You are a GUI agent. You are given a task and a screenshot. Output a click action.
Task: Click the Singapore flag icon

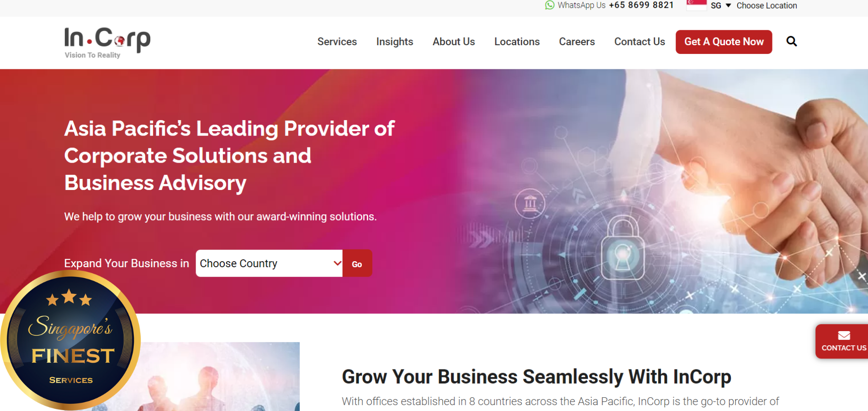(696, 5)
